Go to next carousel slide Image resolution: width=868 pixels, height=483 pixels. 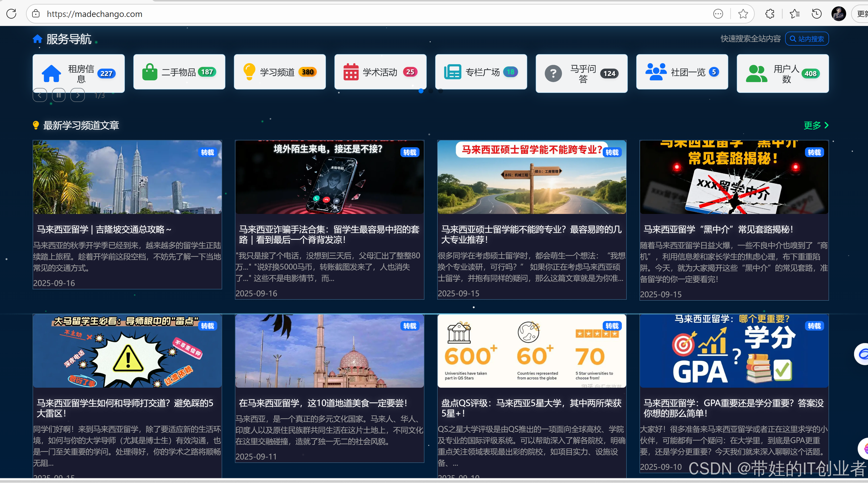77,95
